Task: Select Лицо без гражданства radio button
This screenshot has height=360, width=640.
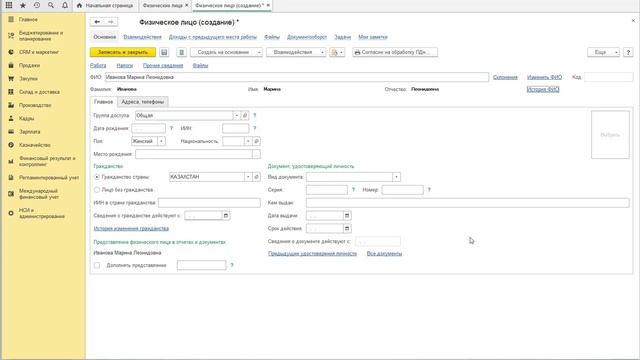Action: (97, 190)
